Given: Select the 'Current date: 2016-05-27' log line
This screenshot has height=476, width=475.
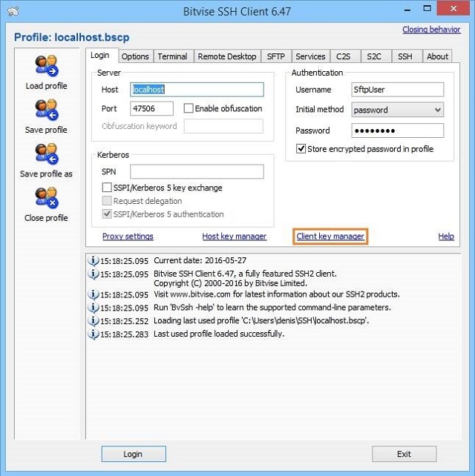Looking at the screenshot, I should tap(200, 260).
